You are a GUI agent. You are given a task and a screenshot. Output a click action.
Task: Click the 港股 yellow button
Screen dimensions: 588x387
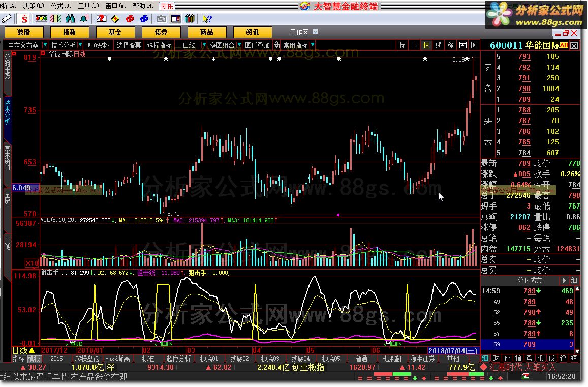(23, 32)
